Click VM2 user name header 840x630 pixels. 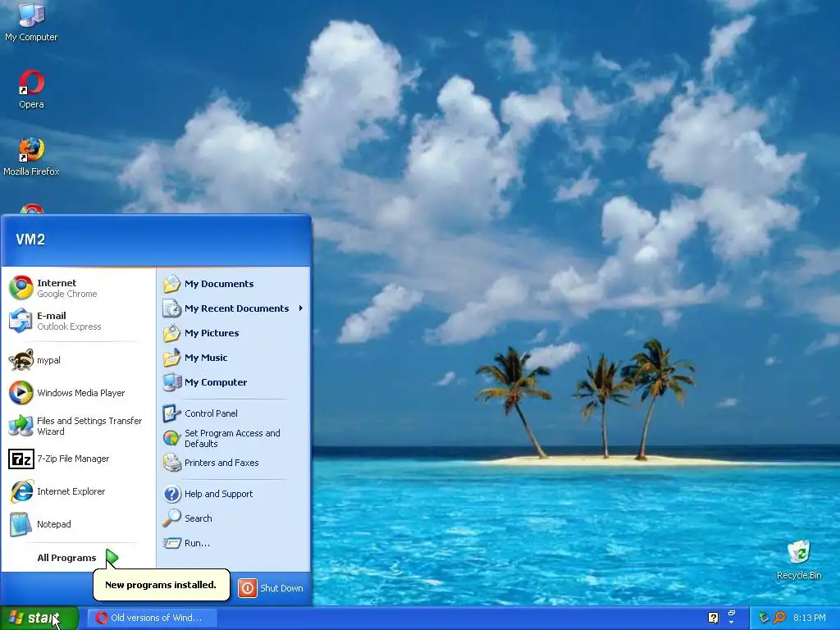tap(30, 240)
